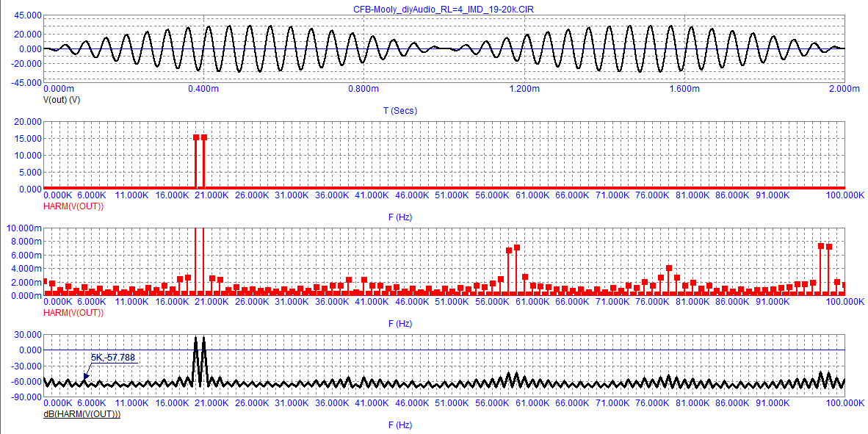Screen dimensions: 868x434
Task: Select the 16.000K label under the dB plot
Action: [x=173, y=403]
